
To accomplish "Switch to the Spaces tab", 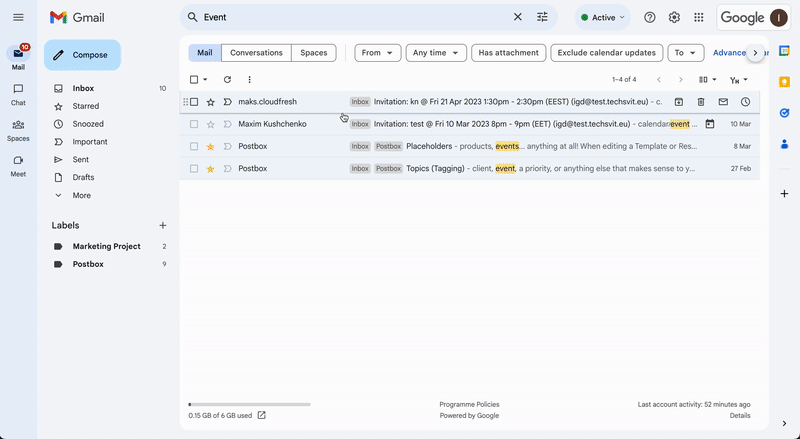I will click(314, 53).
